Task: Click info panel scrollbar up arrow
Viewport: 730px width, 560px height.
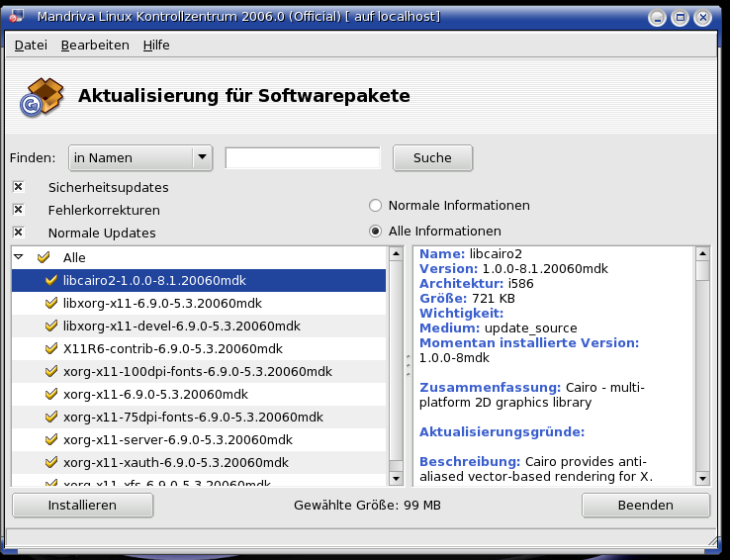Action: click(x=702, y=253)
